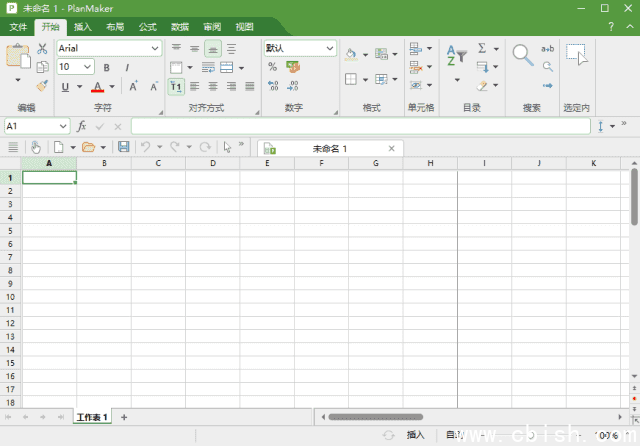Screen dimensions: 640x446
Task: Increase font size with A+ icon
Action: pyautogui.click(x=133, y=86)
